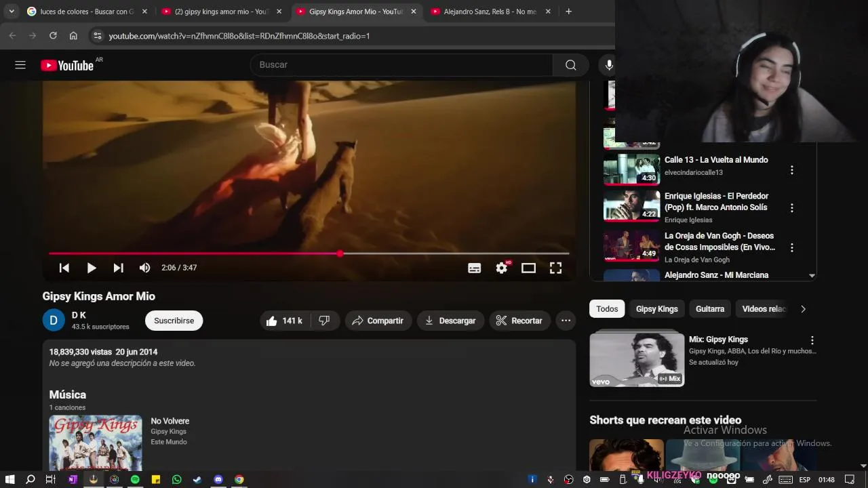Viewport: 868px width, 488px height.
Task: Open the YouTube guide hamburger menu
Action: point(20,65)
